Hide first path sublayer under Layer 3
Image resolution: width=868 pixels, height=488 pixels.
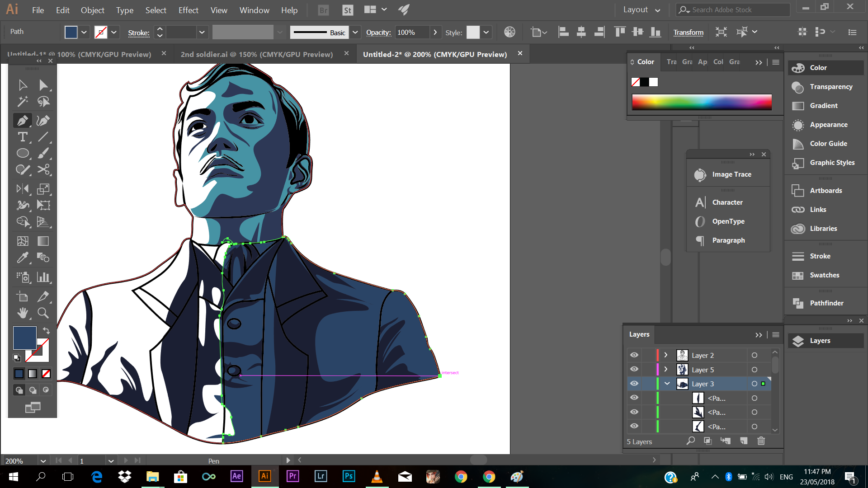[x=634, y=398]
